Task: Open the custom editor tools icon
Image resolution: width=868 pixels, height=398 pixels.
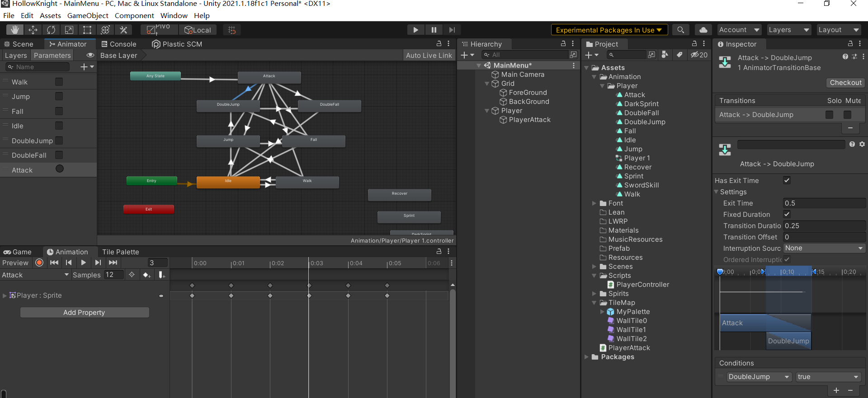Action: pyautogui.click(x=123, y=30)
